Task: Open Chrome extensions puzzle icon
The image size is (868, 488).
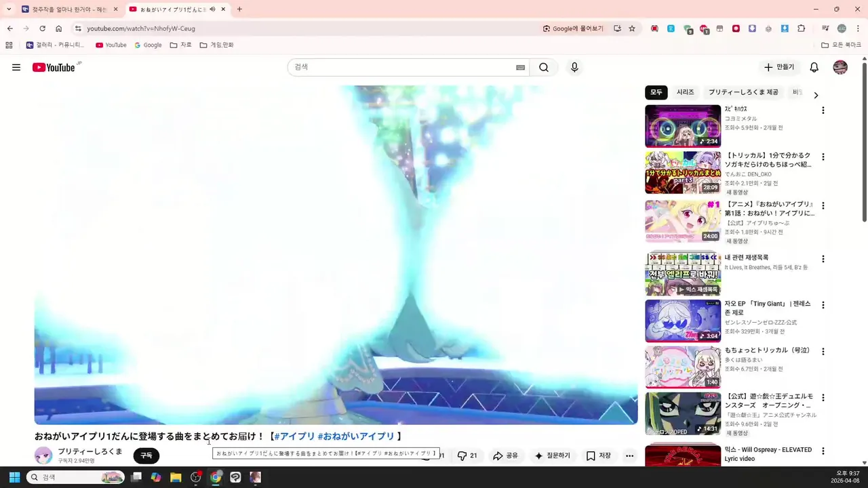Action: tap(801, 28)
